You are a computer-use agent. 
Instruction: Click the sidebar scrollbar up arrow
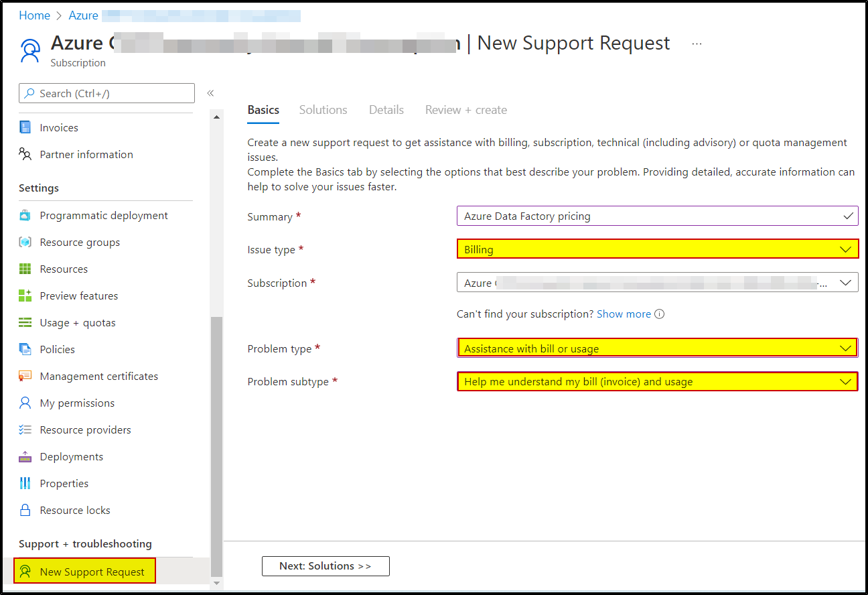pos(216,117)
